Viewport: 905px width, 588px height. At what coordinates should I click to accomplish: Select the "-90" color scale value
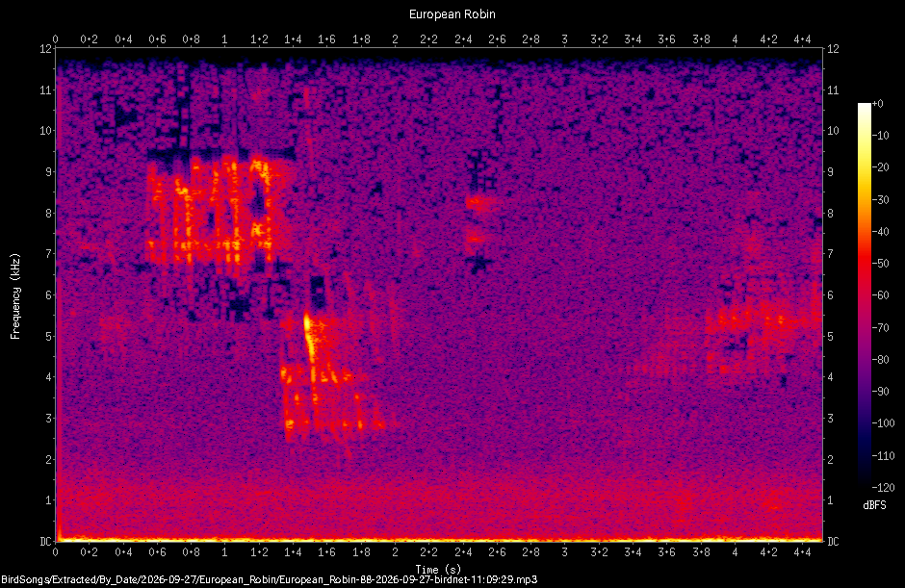point(881,392)
